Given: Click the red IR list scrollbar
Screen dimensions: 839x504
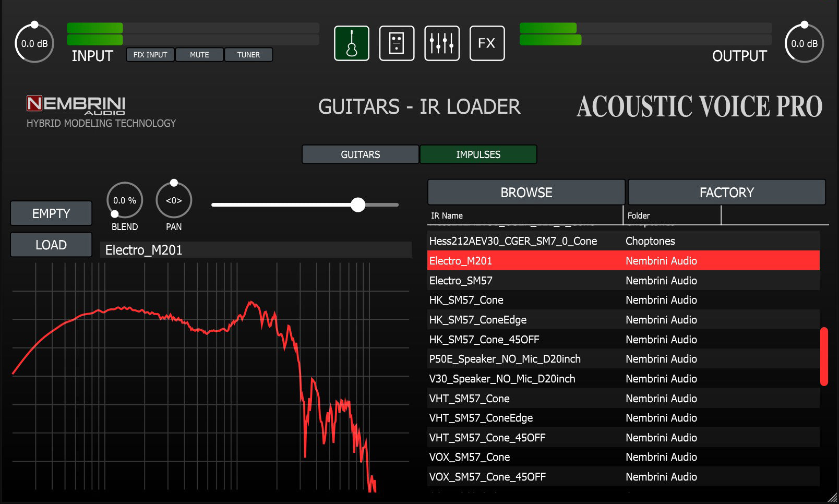Looking at the screenshot, I should click(x=824, y=356).
